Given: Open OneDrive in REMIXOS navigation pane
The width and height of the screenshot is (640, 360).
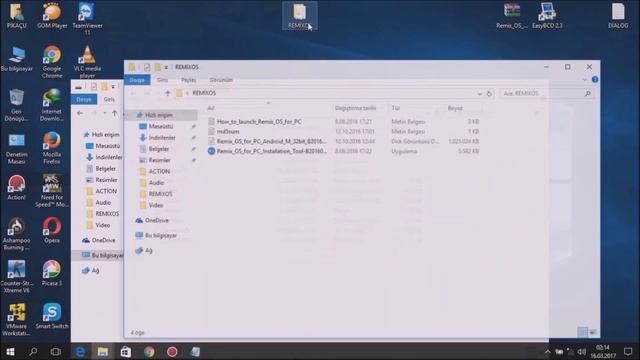Looking at the screenshot, I should click(157, 220).
